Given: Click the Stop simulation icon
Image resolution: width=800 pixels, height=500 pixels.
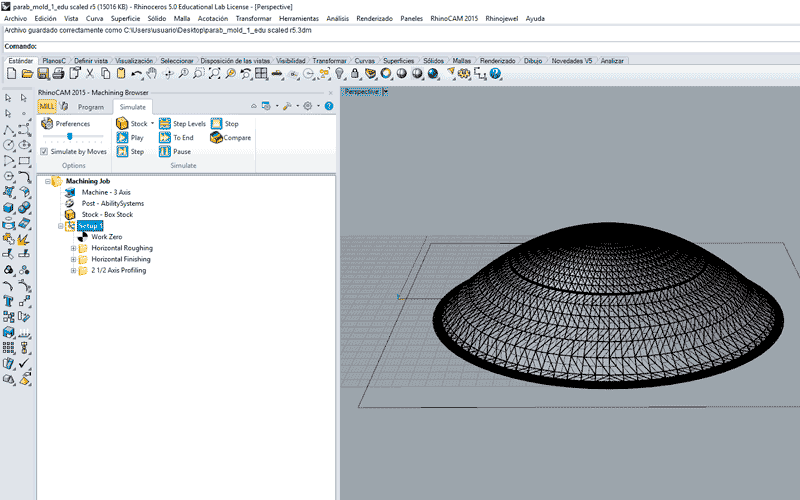Looking at the screenshot, I should pos(216,124).
